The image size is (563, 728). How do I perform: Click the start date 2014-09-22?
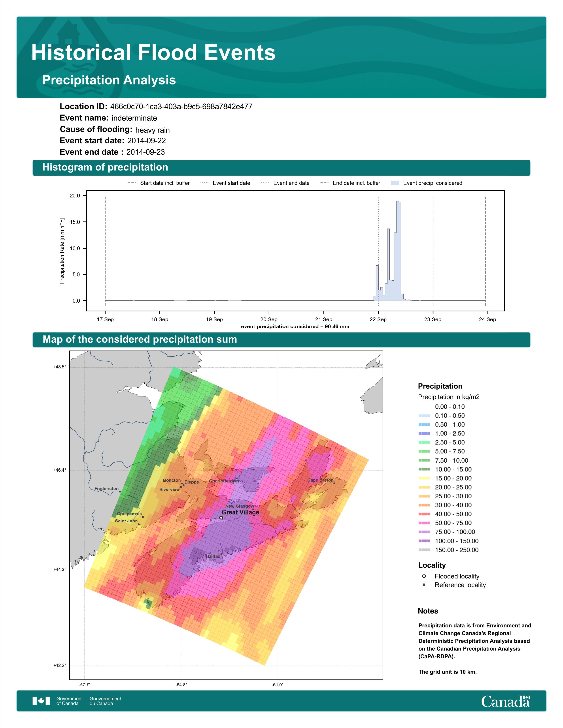pyautogui.click(x=146, y=141)
